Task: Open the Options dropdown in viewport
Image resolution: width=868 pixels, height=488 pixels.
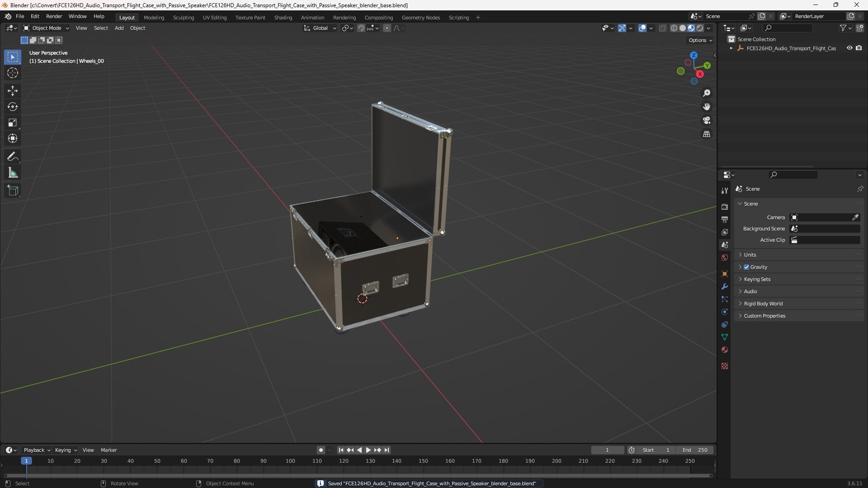Action: [700, 40]
